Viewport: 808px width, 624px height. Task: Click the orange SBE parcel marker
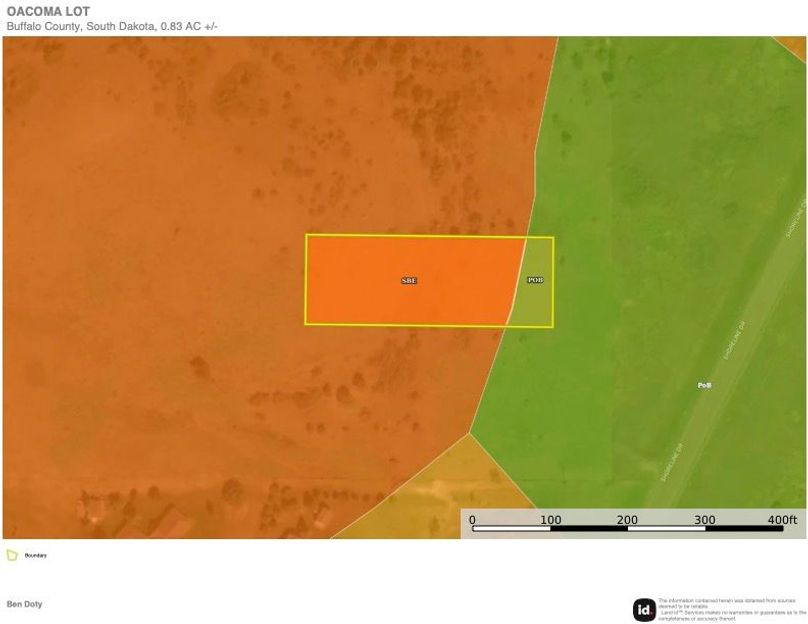[x=408, y=280]
